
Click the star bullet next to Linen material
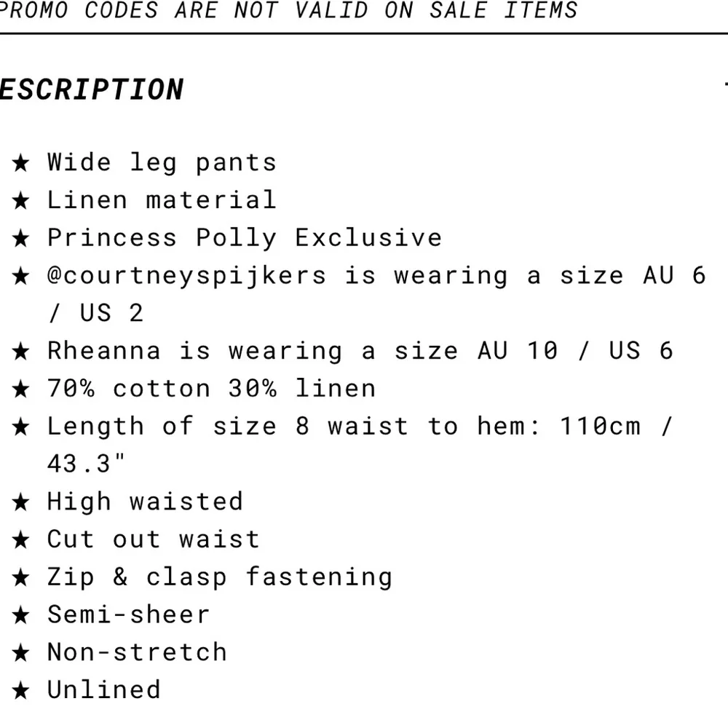pyautogui.click(x=21, y=200)
